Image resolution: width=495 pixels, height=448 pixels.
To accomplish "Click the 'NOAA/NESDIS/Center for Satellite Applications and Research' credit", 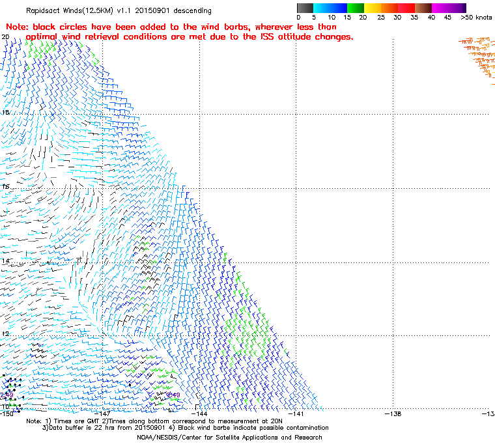I will (x=229, y=438).
